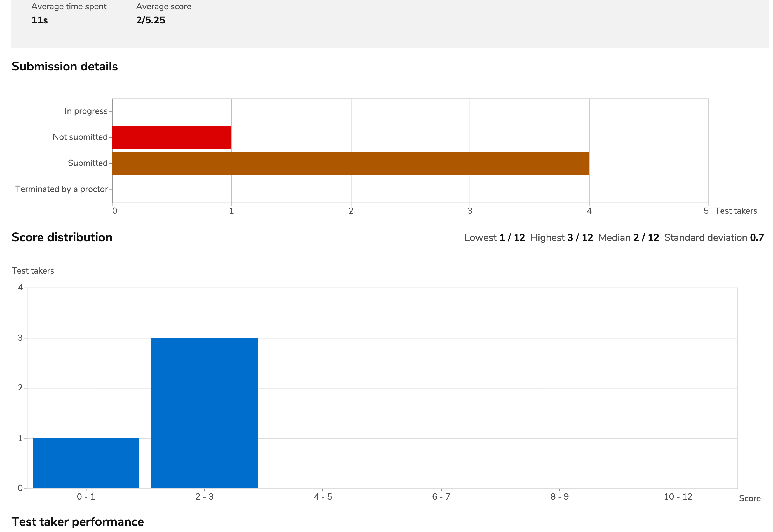Viewport: 773px width, 532px height.
Task: Click the Test takers label above score chart
Action: pyautogui.click(x=33, y=271)
